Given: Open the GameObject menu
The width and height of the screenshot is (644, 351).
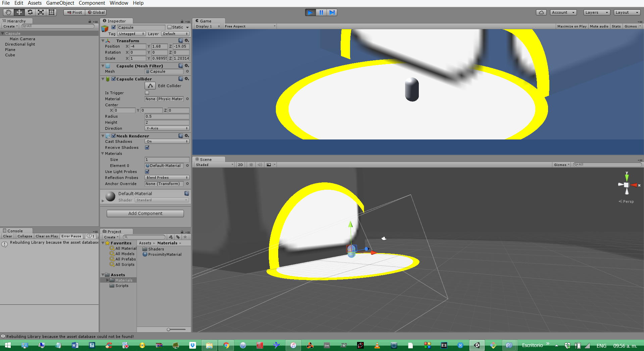Looking at the screenshot, I should pos(60,3).
